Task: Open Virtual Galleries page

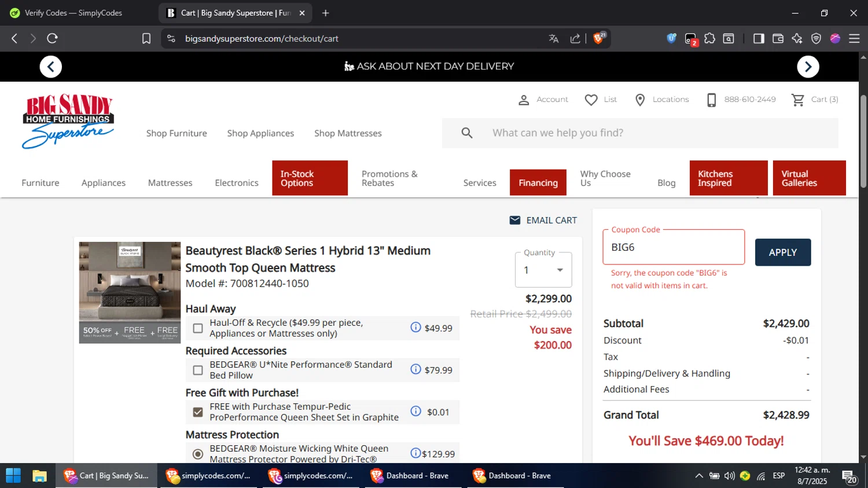Action: point(809,178)
